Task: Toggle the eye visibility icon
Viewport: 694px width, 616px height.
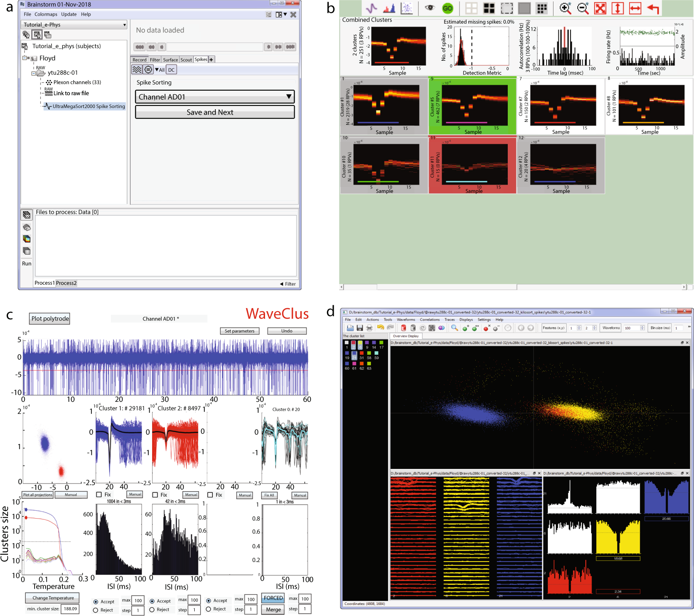Action: point(429,8)
